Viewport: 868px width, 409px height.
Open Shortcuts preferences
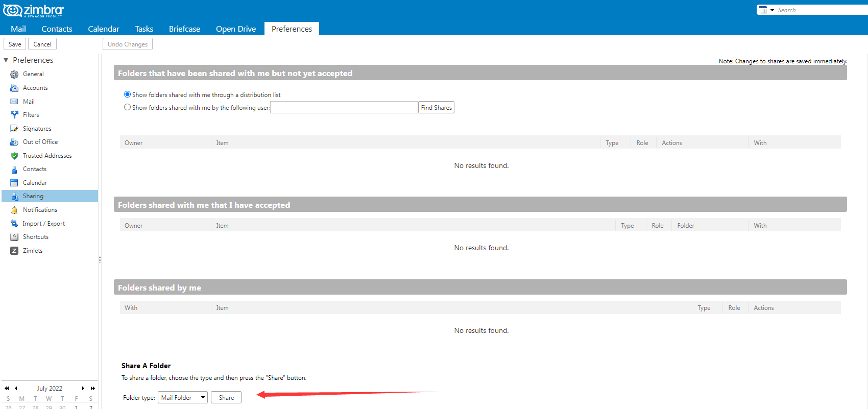(36, 237)
